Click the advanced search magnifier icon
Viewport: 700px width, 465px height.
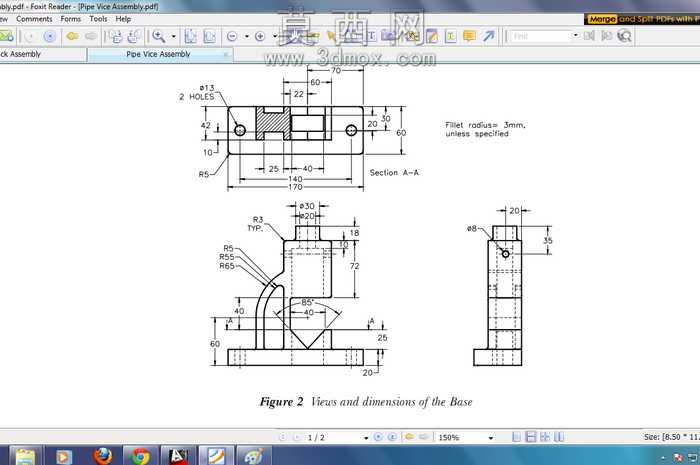tap(625, 36)
